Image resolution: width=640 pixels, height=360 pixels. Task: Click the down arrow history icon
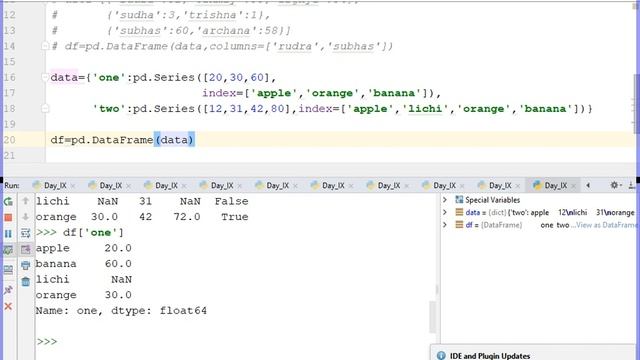tap(25, 217)
